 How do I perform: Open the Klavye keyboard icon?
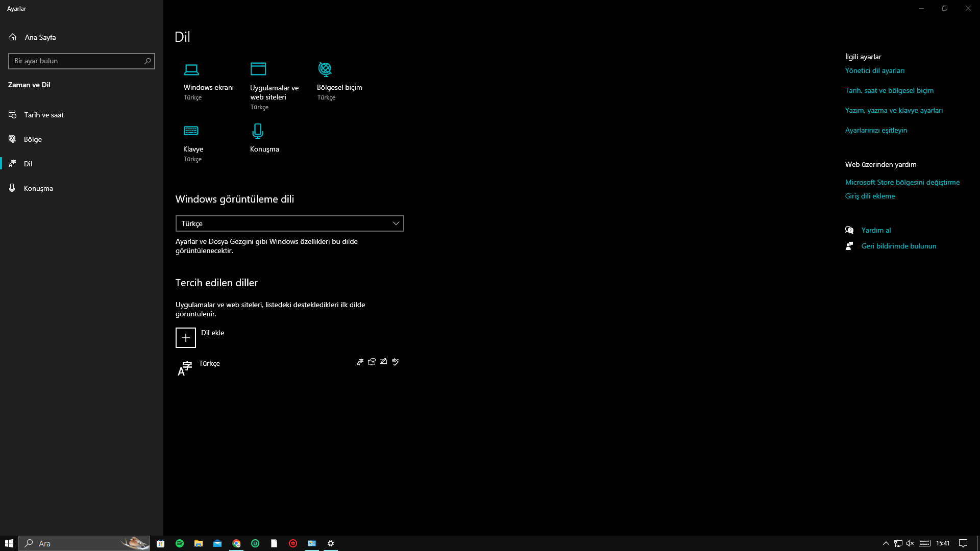click(191, 131)
